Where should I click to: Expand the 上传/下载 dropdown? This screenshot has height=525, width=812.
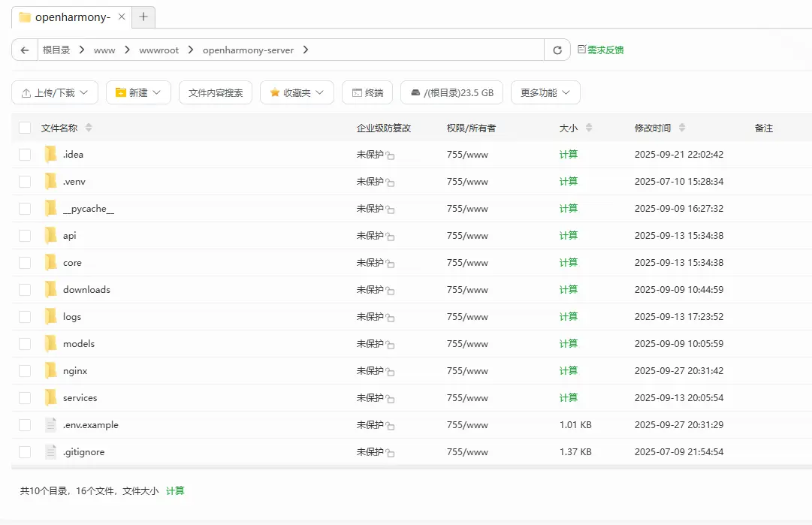[x=55, y=93]
